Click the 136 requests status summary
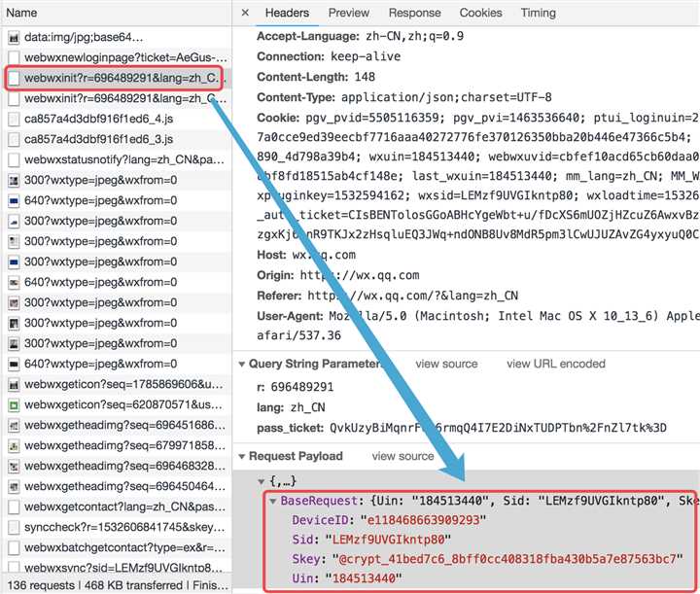700x594 pixels. click(117, 585)
